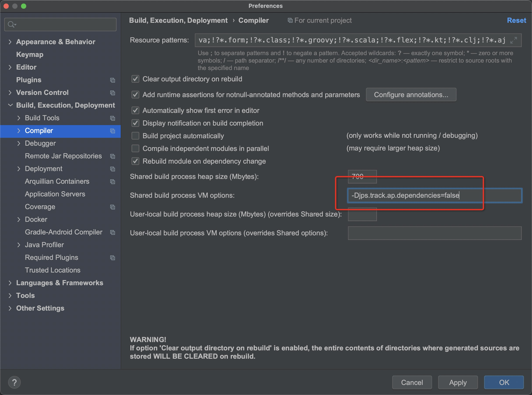Click the project-level icon beside Coverage

(x=112, y=207)
